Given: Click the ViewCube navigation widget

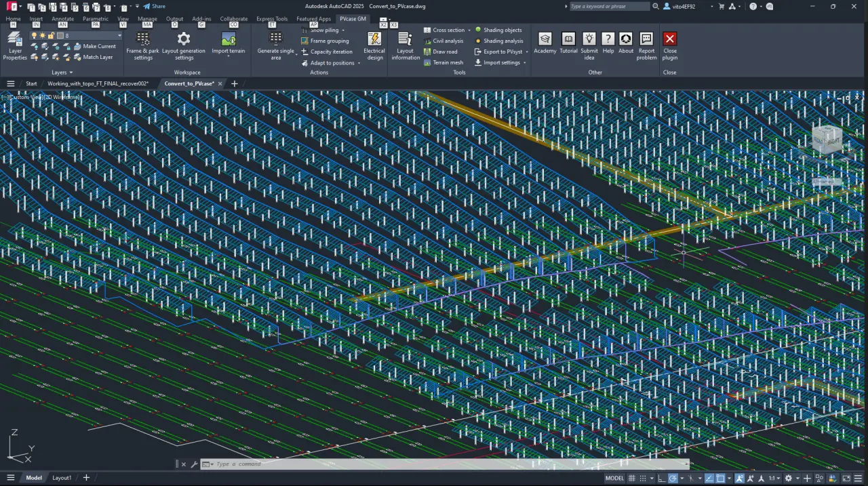Looking at the screenshot, I should pyautogui.click(x=827, y=140).
